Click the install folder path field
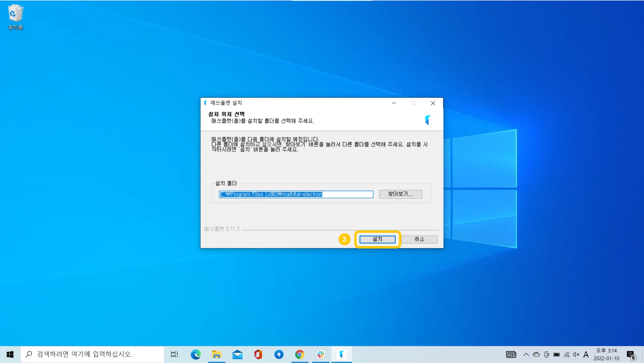 (x=296, y=194)
